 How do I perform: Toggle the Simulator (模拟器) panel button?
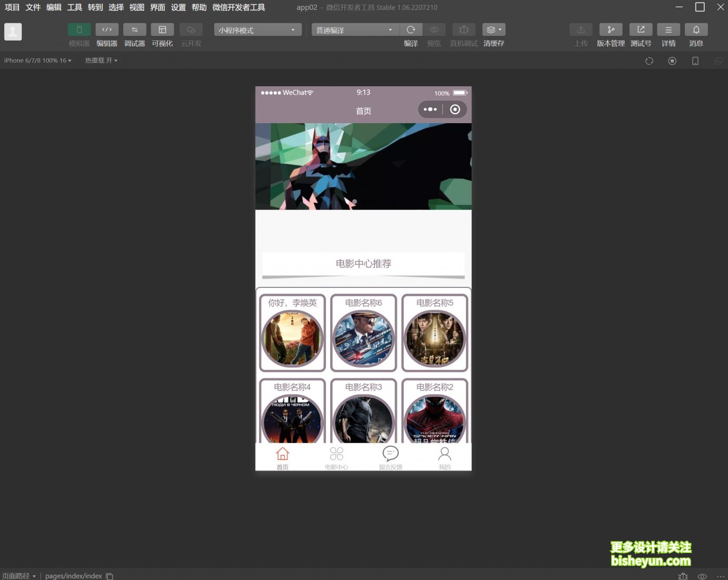pos(79,30)
